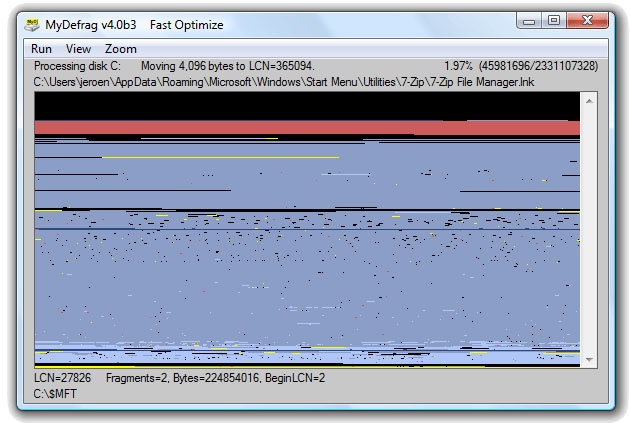Click the vertical scrollbar track of disk map

(589, 230)
